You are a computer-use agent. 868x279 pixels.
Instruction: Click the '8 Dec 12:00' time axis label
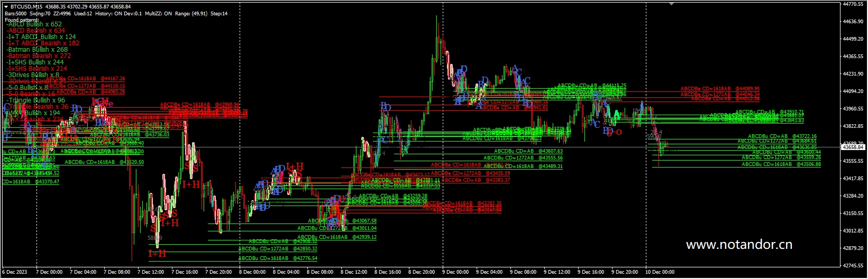point(354,272)
